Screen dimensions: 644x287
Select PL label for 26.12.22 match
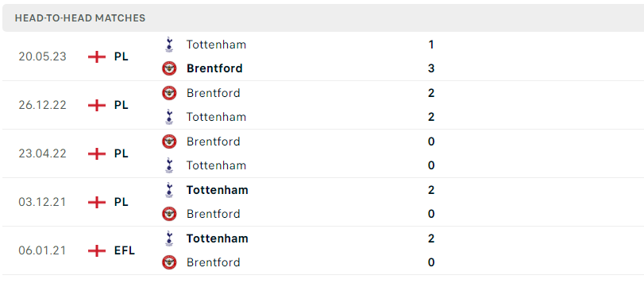tap(121, 105)
